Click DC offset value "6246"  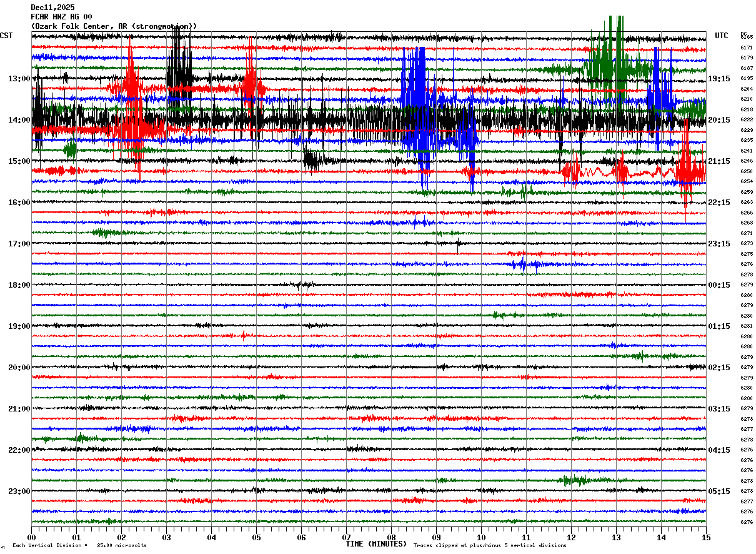coord(747,161)
